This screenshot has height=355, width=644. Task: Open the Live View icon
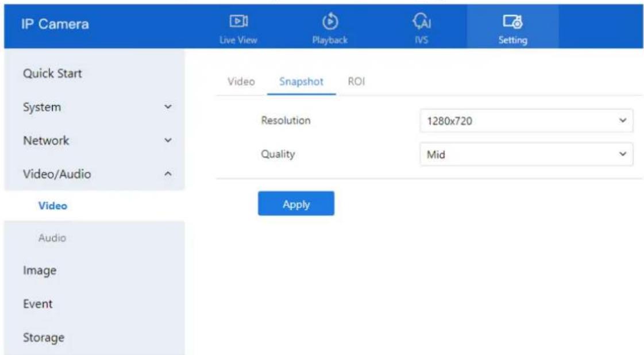click(x=238, y=21)
